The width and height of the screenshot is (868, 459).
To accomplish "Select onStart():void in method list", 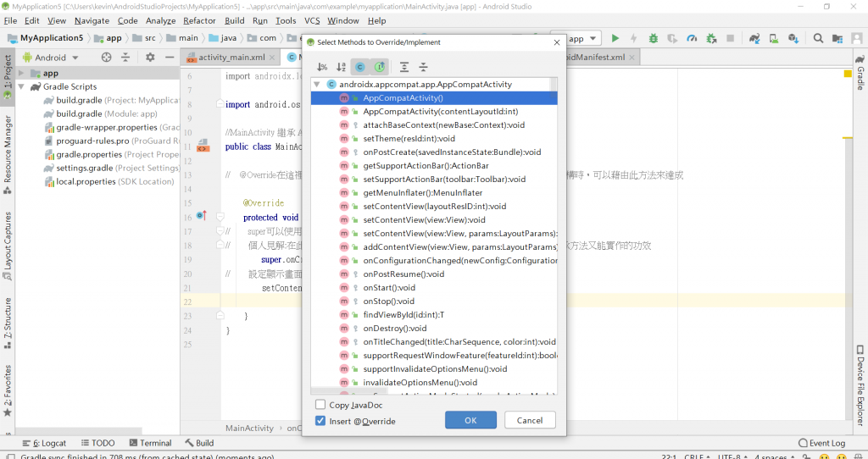I will click(x=434, y=288).
